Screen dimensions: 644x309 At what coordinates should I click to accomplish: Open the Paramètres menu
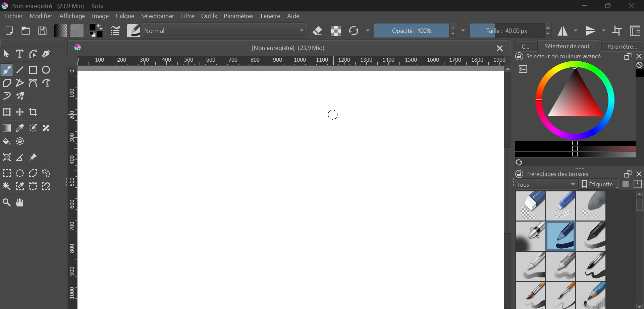point(239,16)
